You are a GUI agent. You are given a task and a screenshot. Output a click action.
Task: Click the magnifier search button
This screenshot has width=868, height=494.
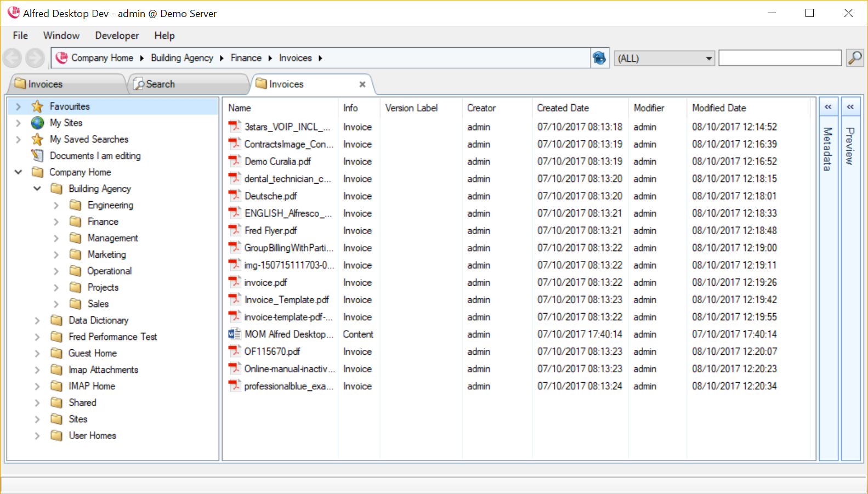click(x=854, y=58)
